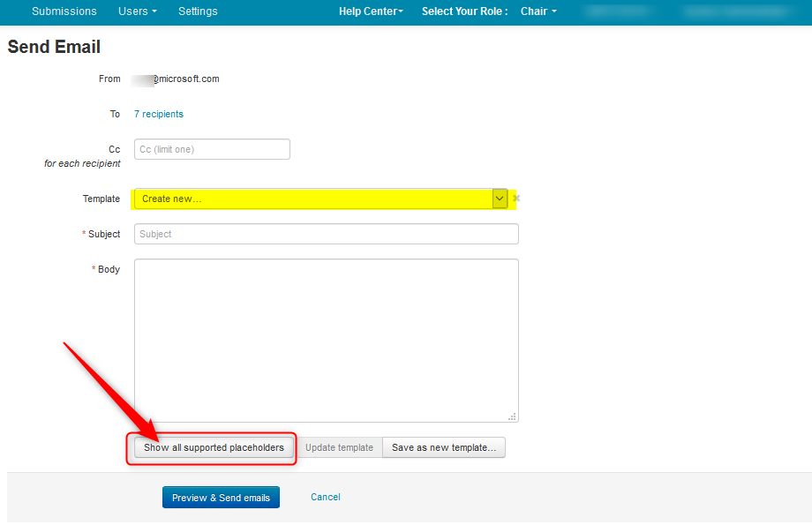Click Save as new template button

[444, 447]
